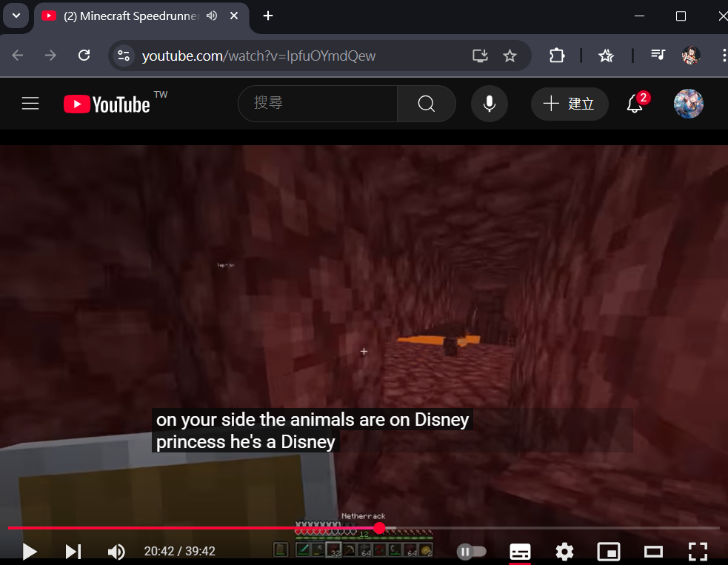The width and height of the screenshot is (728, 565).
Task: Open the browser extensions menu
Action: point(557,56)
